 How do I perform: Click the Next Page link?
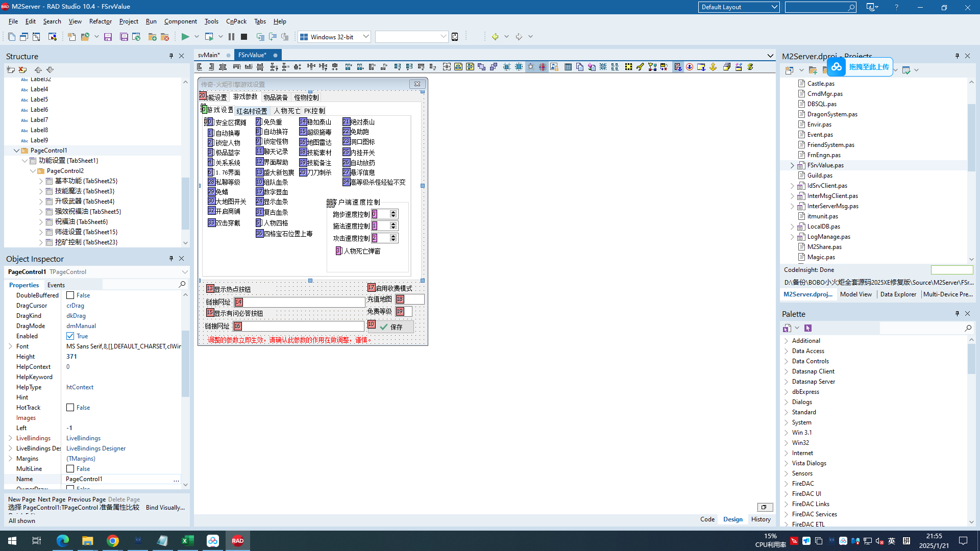coord(52,499)
